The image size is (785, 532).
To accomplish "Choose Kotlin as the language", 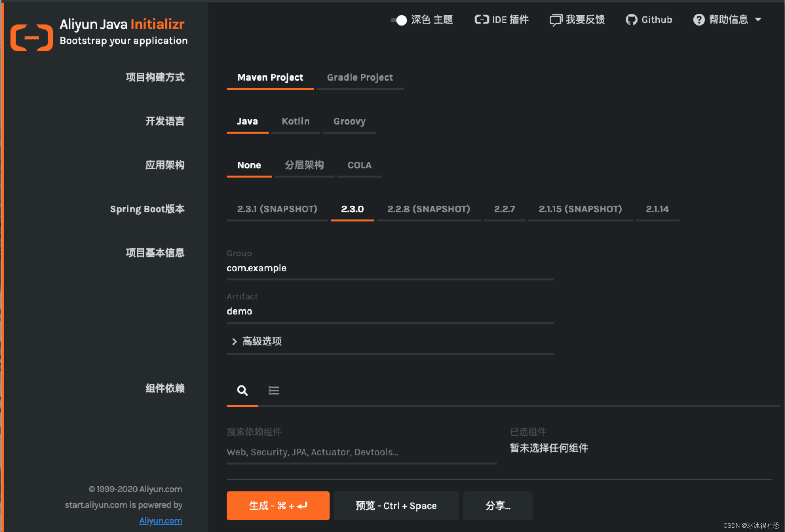I will pos(296,121).
